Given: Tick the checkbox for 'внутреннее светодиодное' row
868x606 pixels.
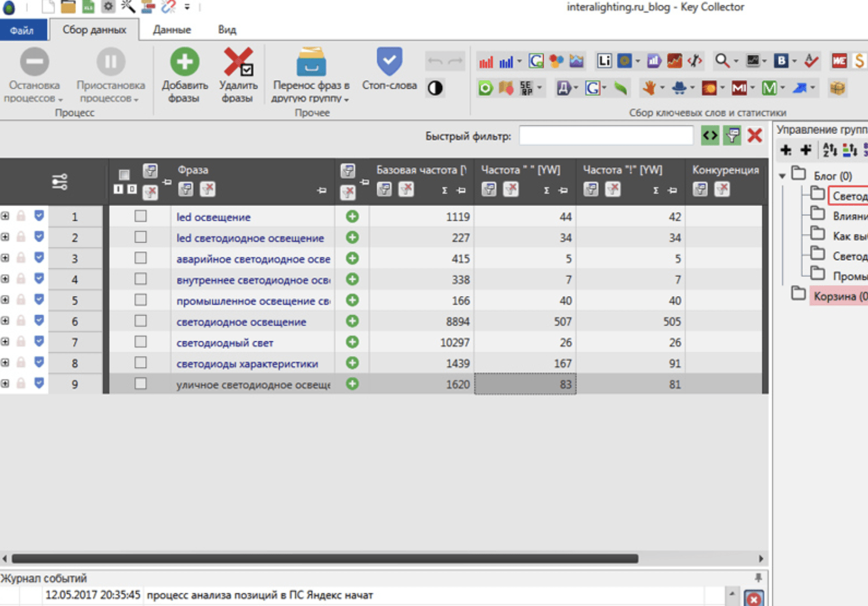Looking at the screenshot, I should pos(140,279).
